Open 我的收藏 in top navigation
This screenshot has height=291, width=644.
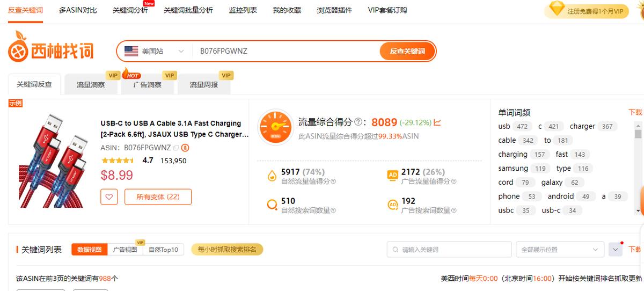(287, 10)
